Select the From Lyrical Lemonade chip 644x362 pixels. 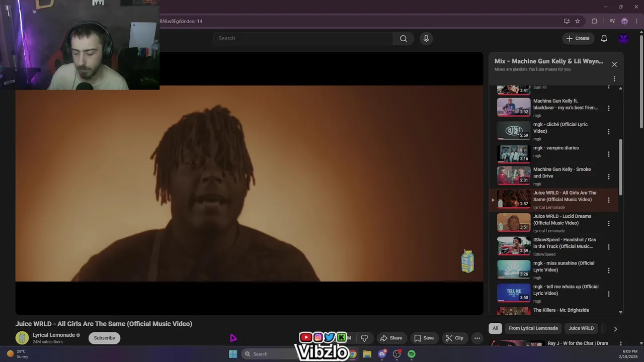[x=533, y=328]
